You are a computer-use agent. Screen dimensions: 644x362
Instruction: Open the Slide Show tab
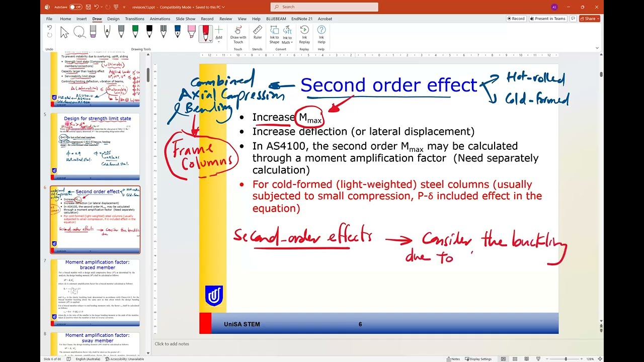point(186,19)
